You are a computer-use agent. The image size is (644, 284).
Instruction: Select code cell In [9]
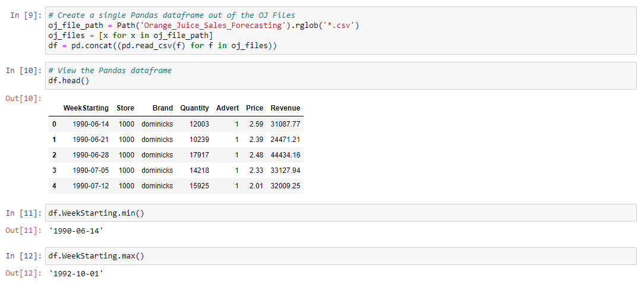coord(340,30)
